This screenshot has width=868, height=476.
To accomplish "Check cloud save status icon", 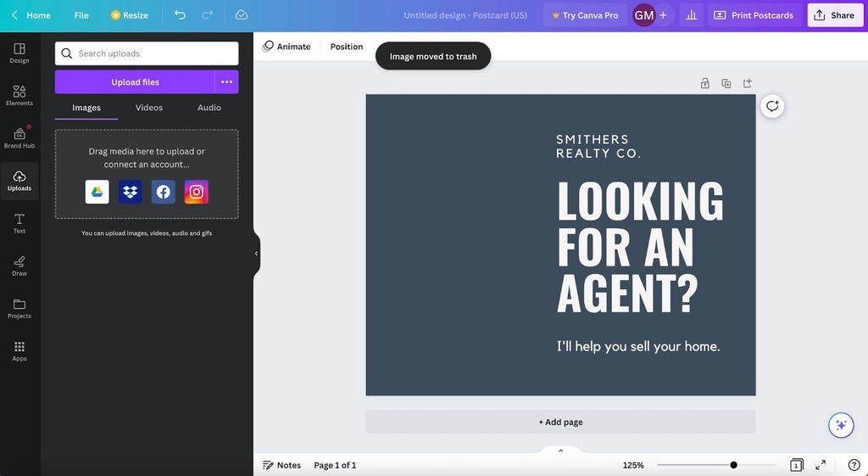I will pyautogui.click(x=242, y=15).
